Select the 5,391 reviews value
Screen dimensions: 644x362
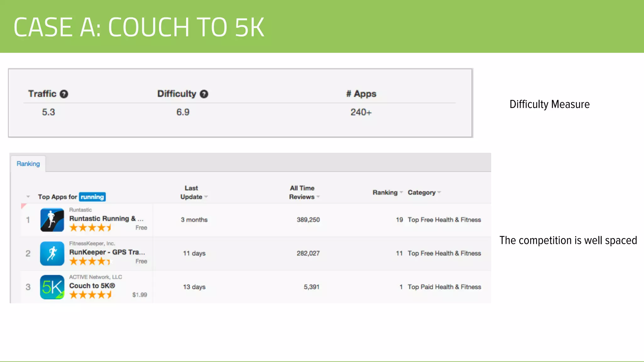pos(312,287)
